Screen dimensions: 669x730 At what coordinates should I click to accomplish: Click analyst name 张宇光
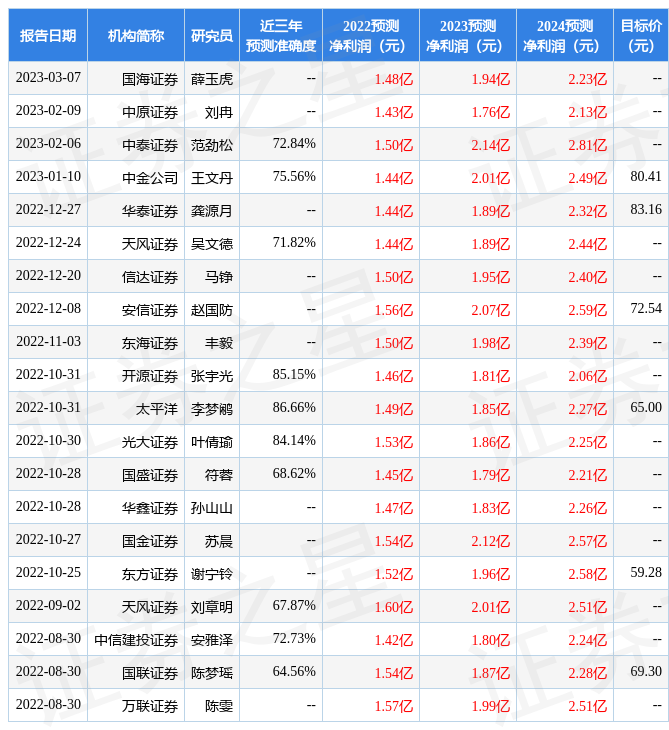pos(212,375)
